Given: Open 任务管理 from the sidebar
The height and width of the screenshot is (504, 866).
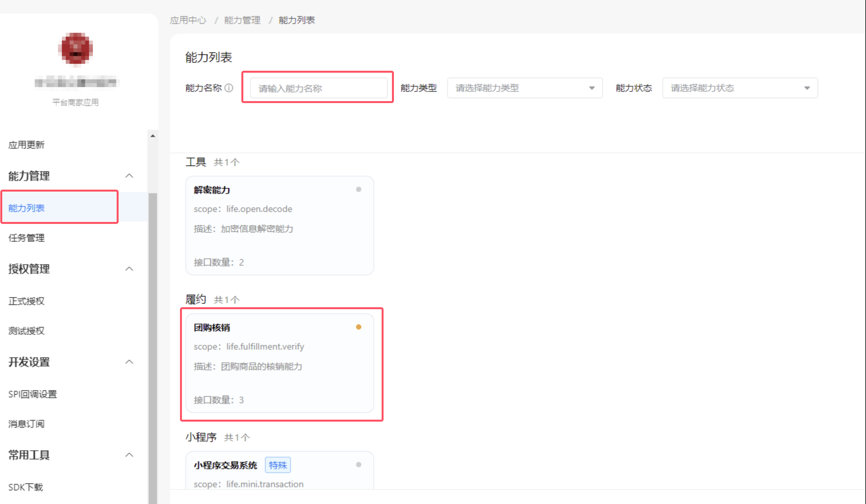Looking at the screenshot, I should [26, 238].
